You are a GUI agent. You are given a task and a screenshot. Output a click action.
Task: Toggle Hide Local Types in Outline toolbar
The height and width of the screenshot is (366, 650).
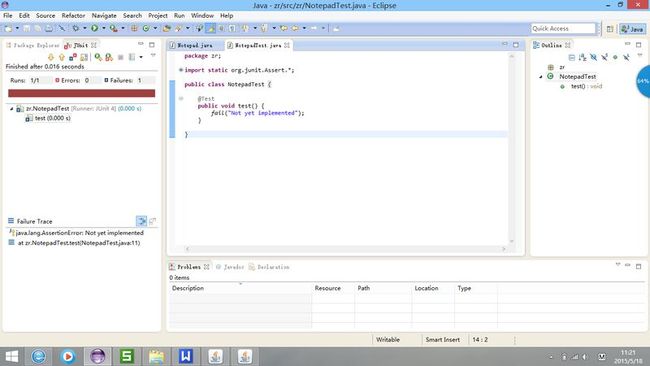tap(626, 57)
